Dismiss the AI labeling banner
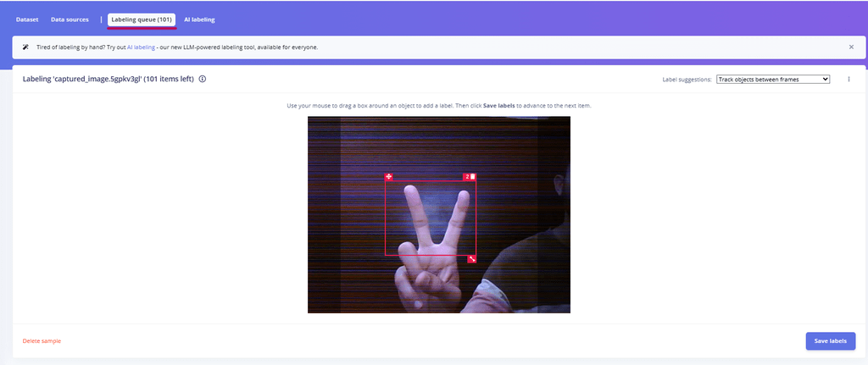 pos(851,47)
